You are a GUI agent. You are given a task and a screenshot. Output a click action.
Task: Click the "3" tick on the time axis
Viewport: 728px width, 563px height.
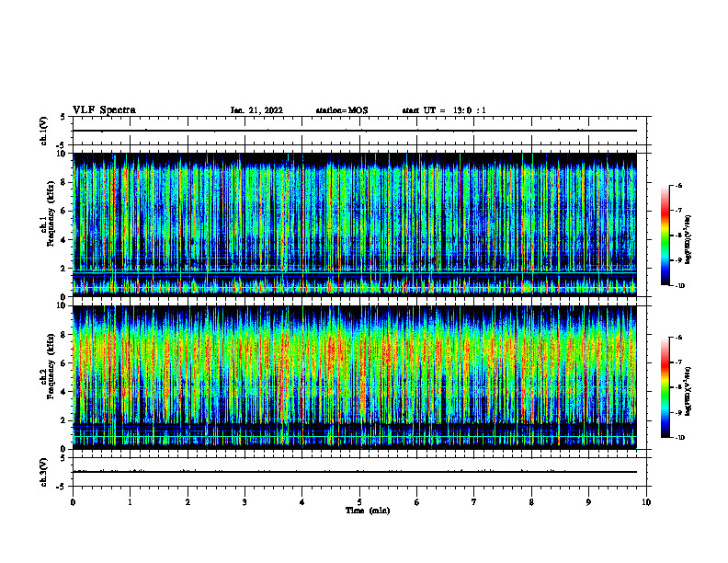245,502
